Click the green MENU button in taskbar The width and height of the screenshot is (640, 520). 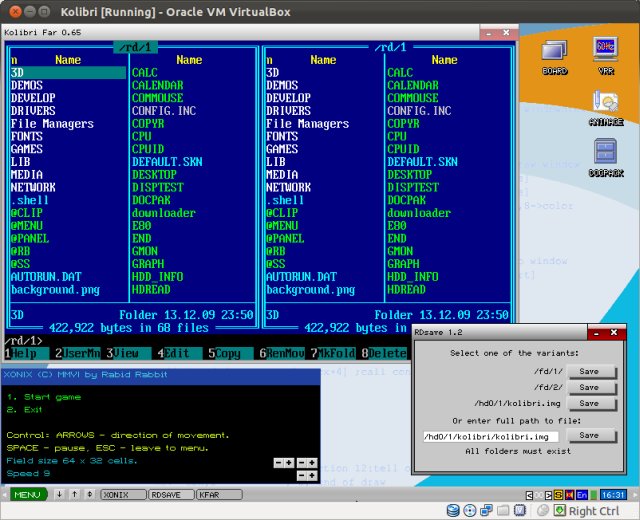pyautogui.click(x=27, y=494)
